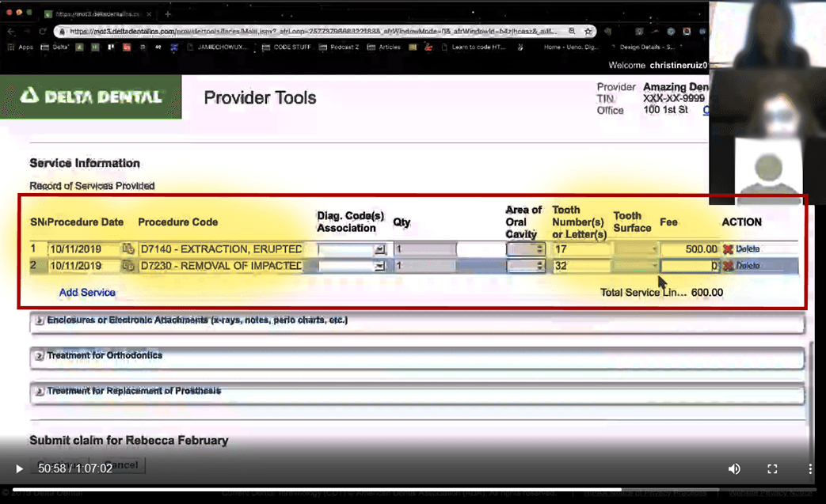826x504 pixels.
Task: Mute the video volume
Action: [x=734, y=468]
